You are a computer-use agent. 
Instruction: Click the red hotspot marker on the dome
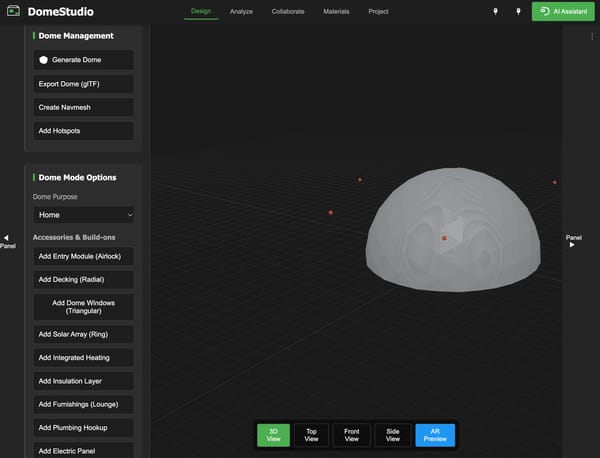[x=444, y=238]
